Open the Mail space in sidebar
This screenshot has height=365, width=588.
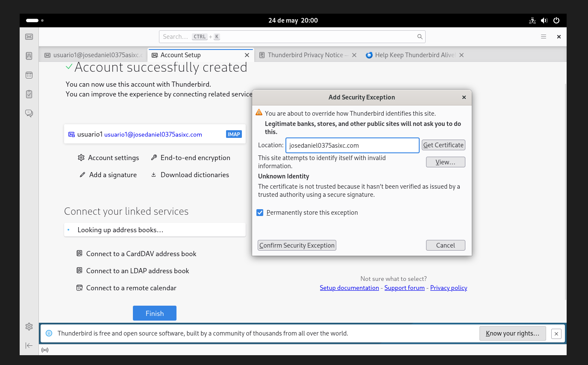[29, 37]
